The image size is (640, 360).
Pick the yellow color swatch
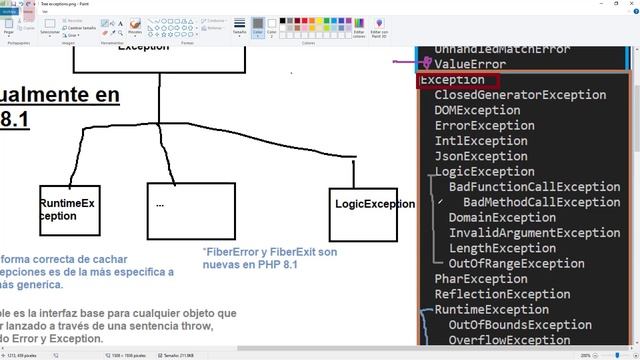pyautogui.click(x=319, y=21)
